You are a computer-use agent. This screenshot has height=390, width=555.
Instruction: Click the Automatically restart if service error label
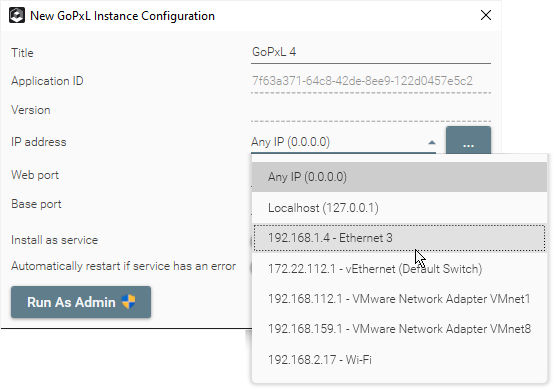point(124,266)
